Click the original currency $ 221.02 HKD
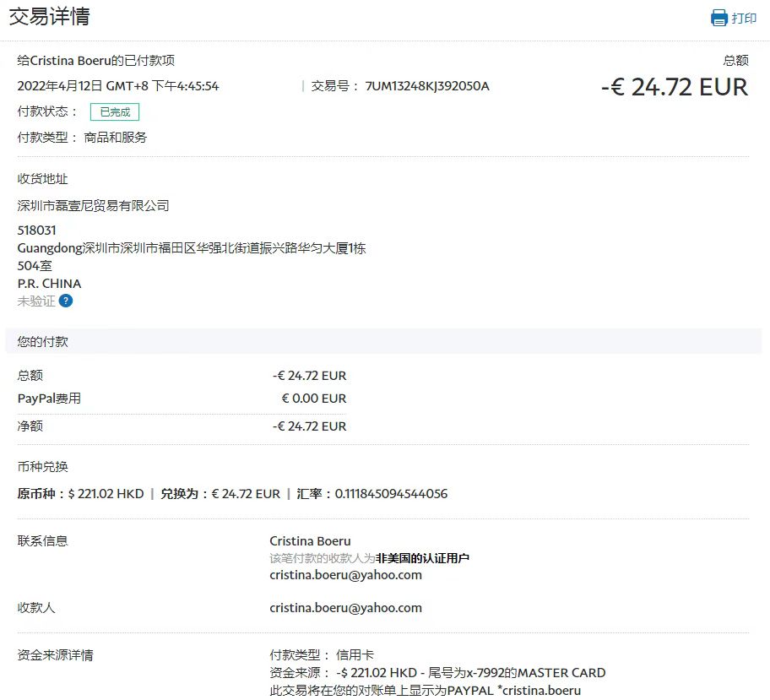 point(106,494)
